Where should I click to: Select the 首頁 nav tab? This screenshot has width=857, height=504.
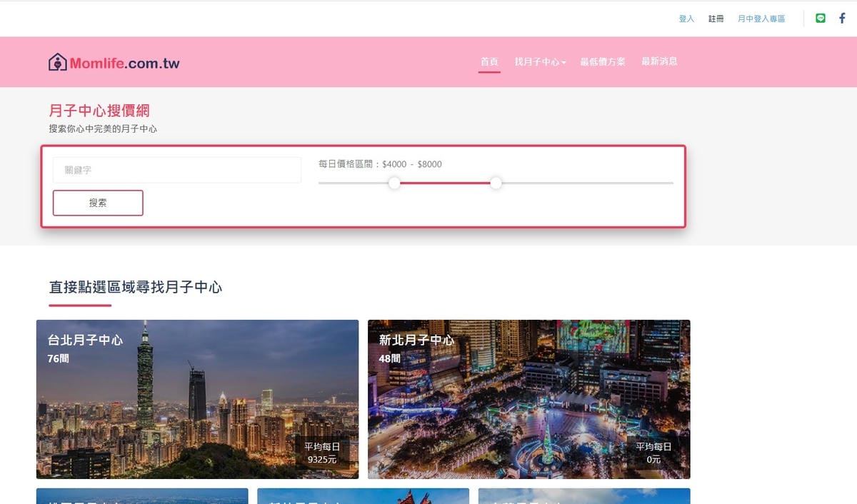click(489, 62)
